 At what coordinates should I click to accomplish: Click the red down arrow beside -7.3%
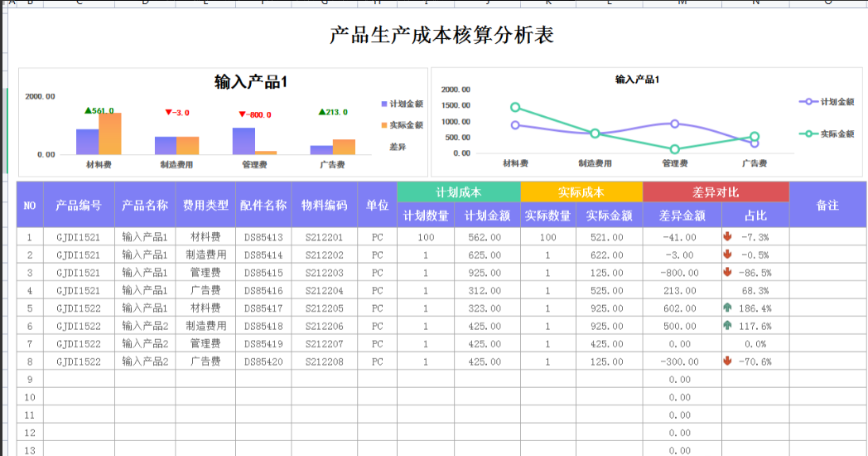(x=727, y=236)
